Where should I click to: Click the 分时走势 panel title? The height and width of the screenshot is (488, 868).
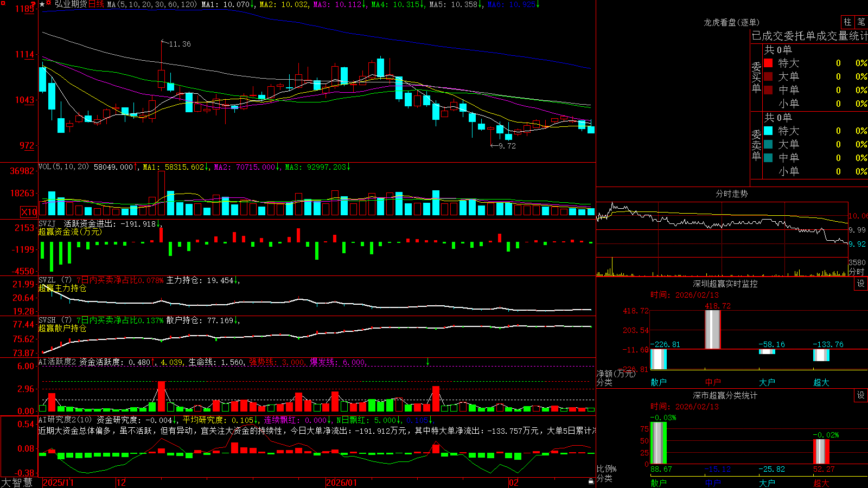(x=731, y=194)
